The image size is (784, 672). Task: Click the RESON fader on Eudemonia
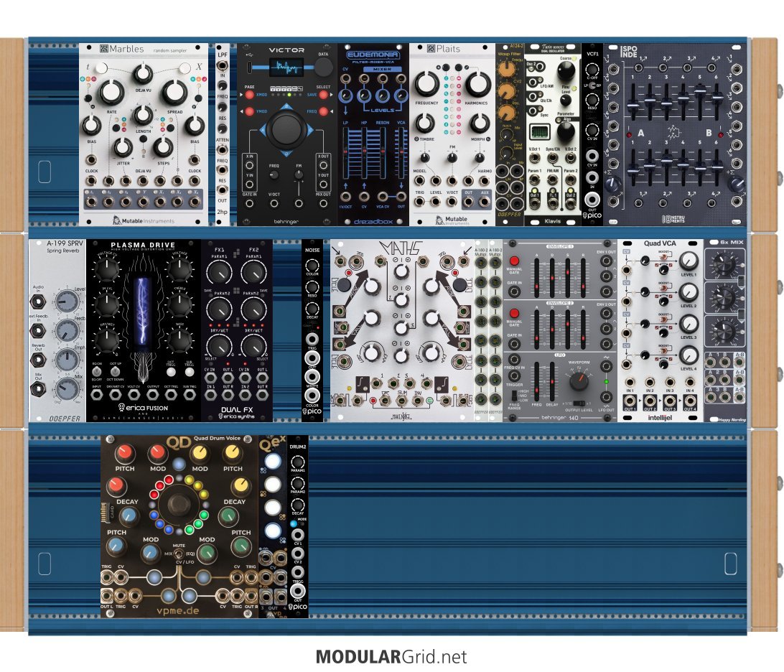click(382, 152)
